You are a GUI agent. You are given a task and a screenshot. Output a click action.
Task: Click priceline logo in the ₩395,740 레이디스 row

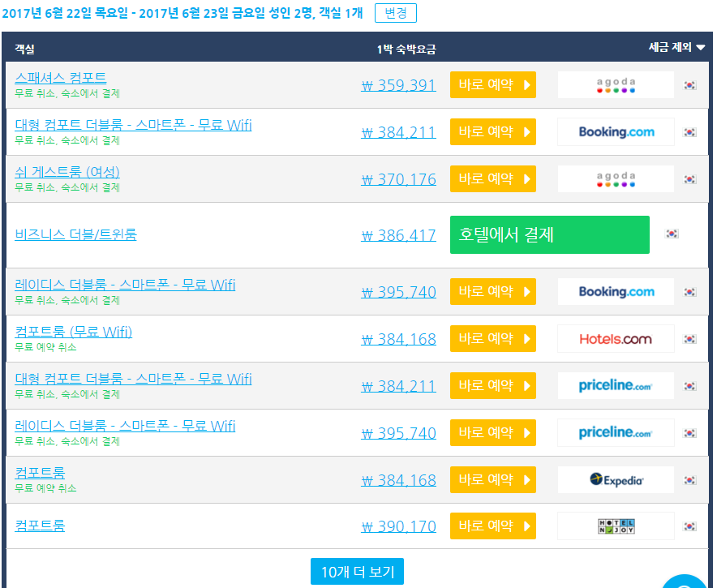[616, 432]
